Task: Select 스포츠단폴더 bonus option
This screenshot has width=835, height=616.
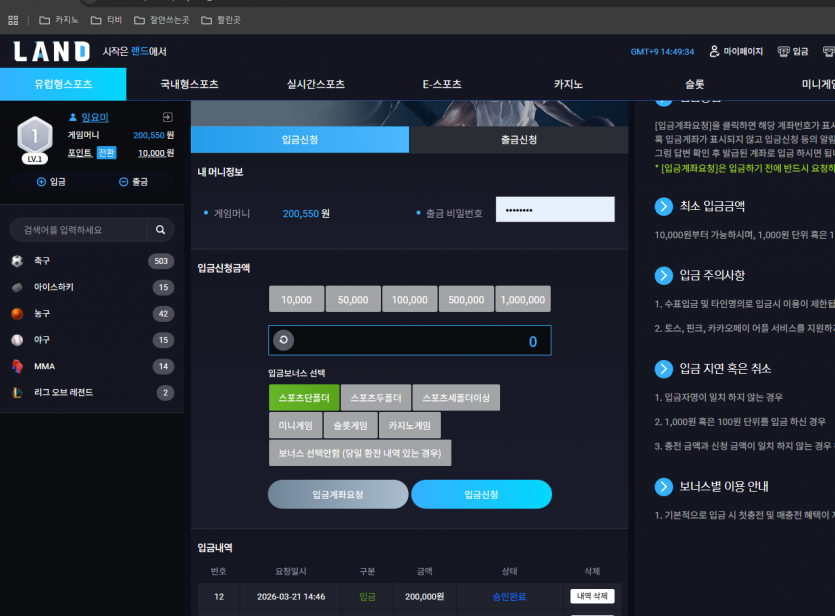Action: (x=304, y=398)
